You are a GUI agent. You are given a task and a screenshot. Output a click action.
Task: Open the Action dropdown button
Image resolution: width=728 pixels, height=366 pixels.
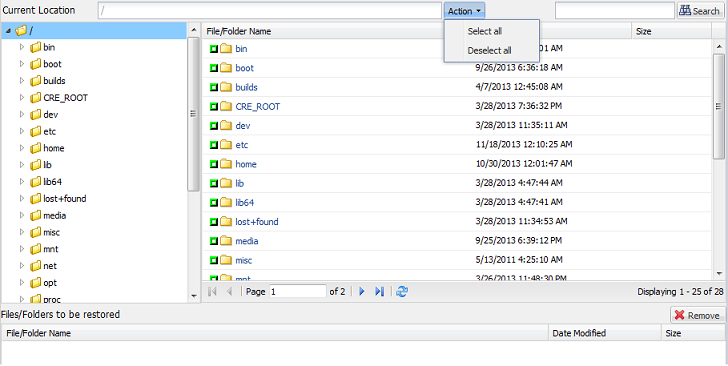pos(465,11)
